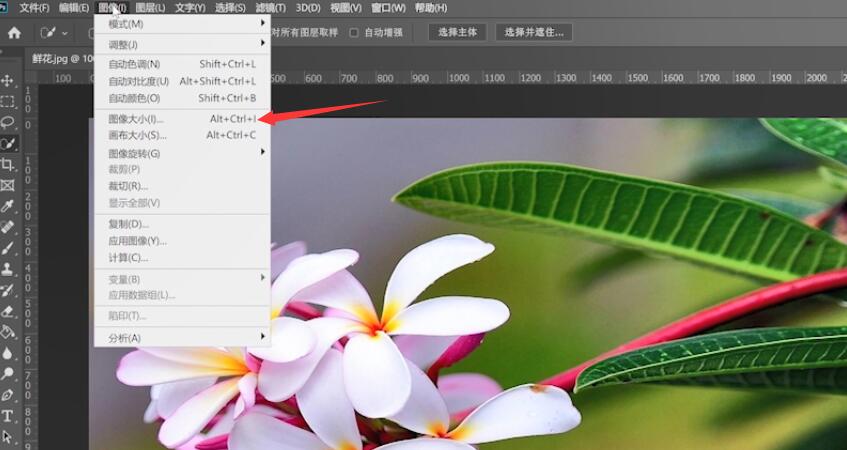Select the Crop tool
Image resolution: width=847 pixels, height=450 pixels.
(7, 164)
